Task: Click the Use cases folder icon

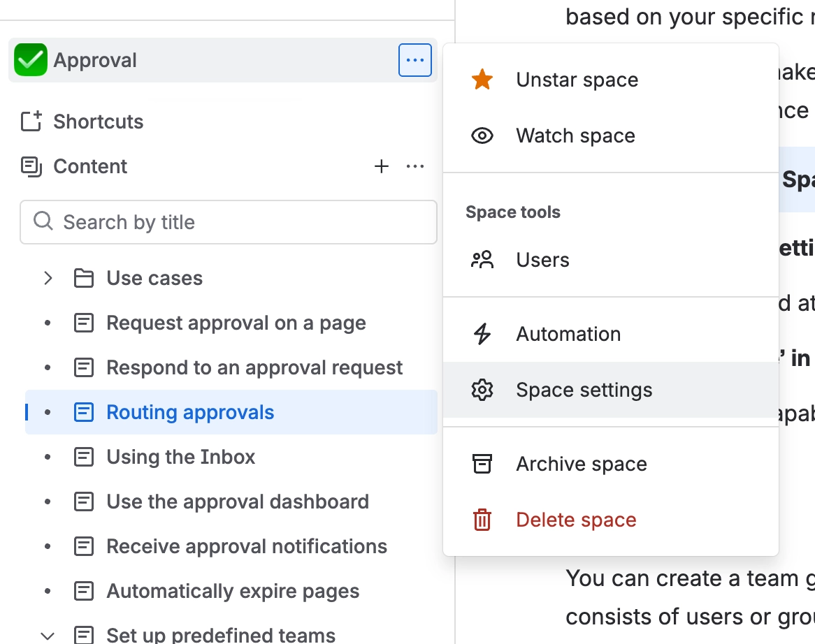Action: coord(84,279)
